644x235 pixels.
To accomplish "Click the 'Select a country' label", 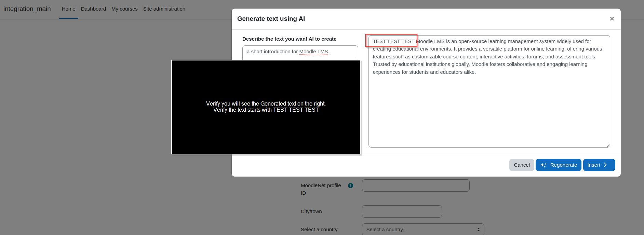I will (x=319, y=230).
